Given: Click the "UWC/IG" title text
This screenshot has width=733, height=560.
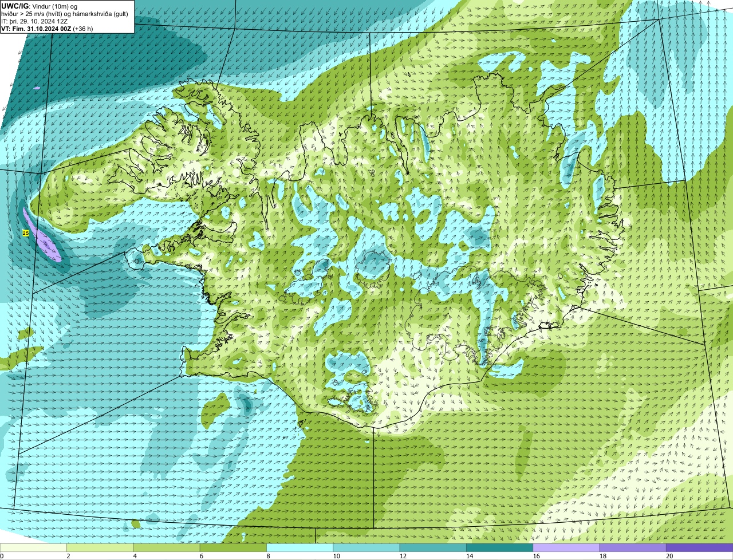Looking at the screenshot, I should point(14,6).
